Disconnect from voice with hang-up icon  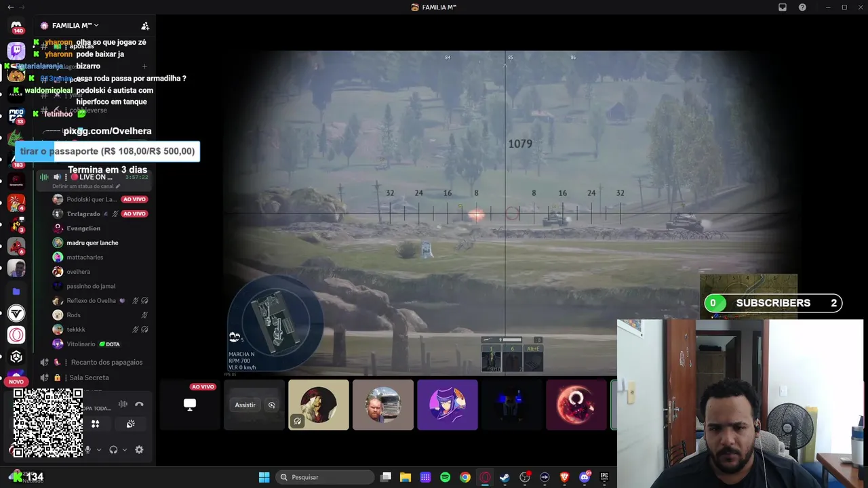point(139,404)
